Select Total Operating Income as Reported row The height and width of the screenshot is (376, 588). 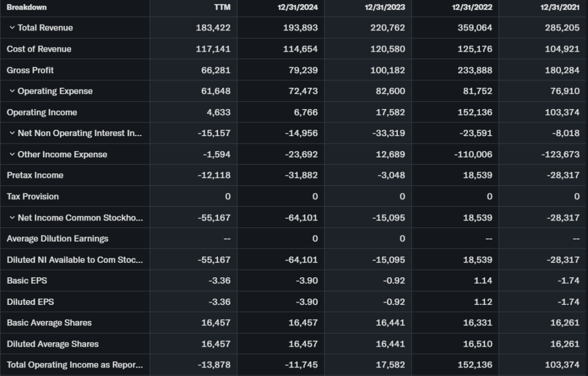click(75, 365)
